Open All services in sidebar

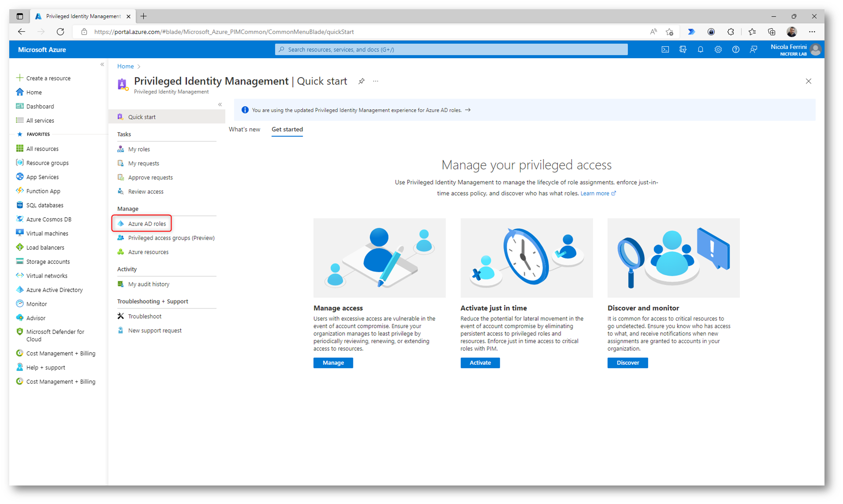40,120
